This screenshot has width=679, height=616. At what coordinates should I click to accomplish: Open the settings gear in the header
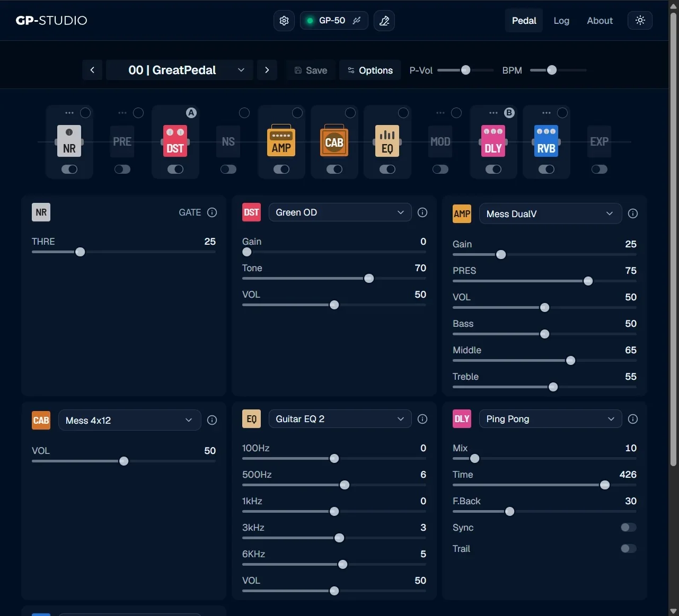pyautogui.click(x=284, y=21)
